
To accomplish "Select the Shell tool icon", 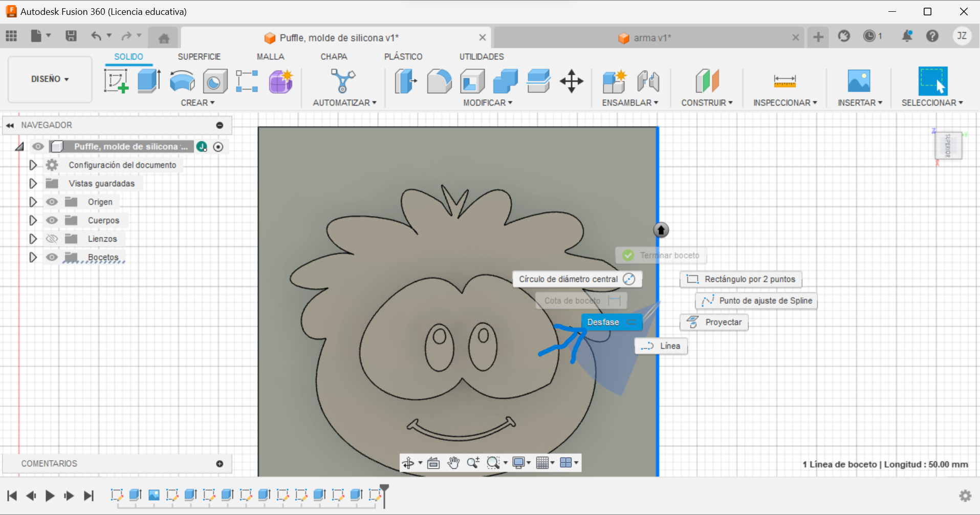I will click(x=472, y=81).
